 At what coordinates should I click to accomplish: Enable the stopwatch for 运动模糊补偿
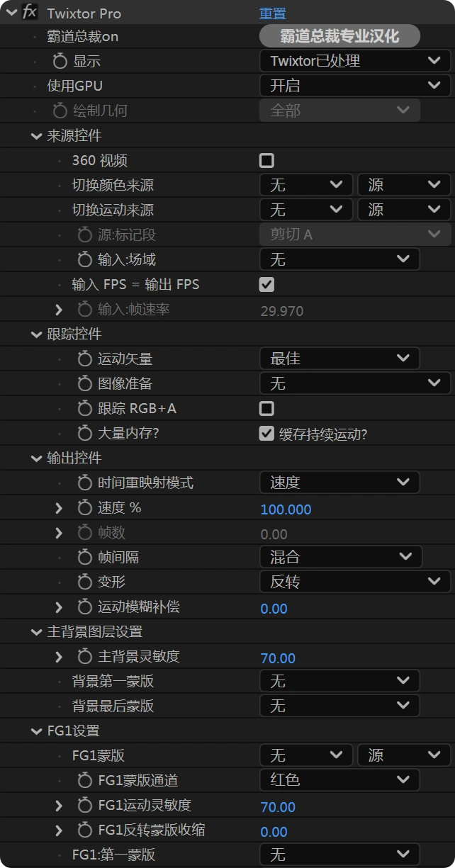84,607
